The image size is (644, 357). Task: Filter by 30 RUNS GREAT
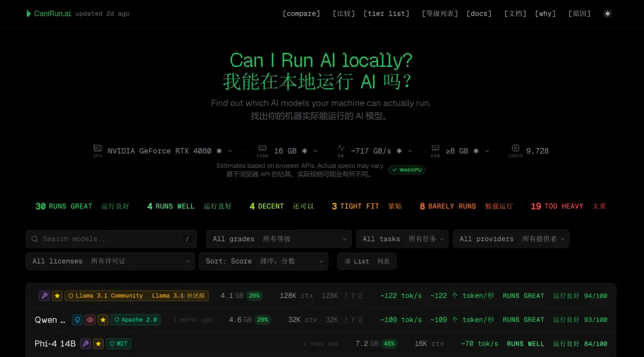(82, 206)
